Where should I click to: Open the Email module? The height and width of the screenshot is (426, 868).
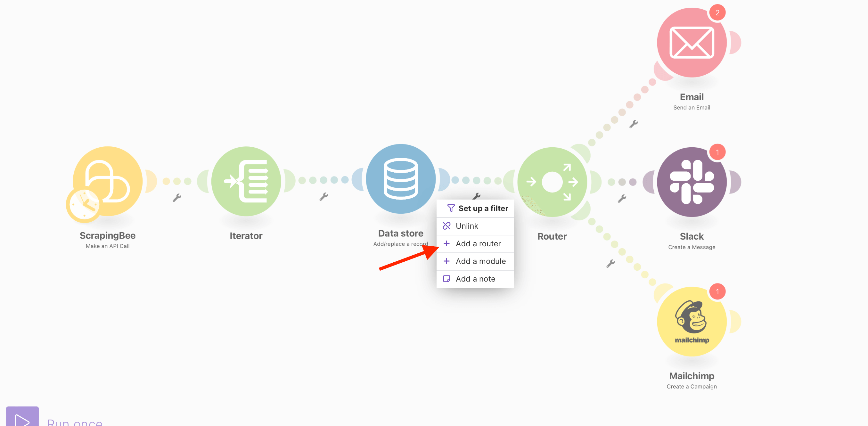click(692, 43)
